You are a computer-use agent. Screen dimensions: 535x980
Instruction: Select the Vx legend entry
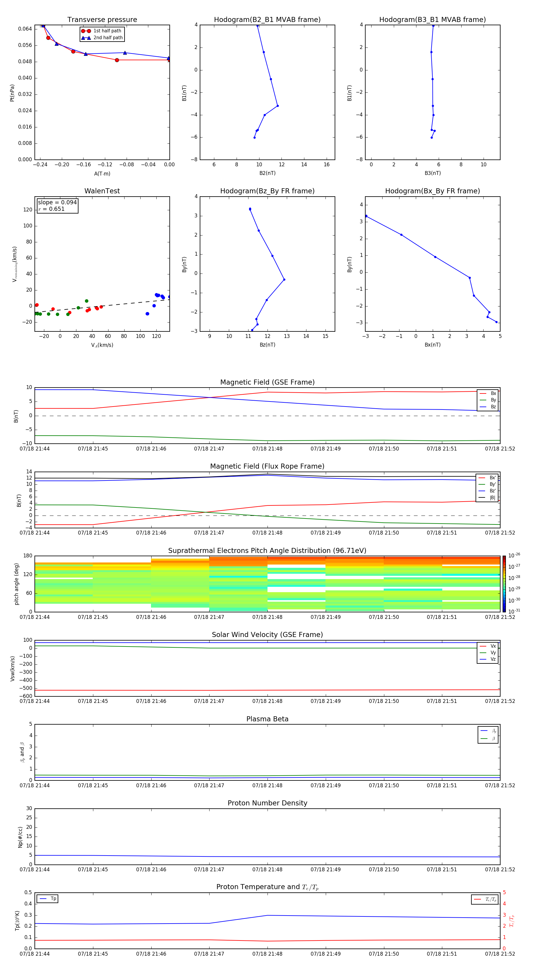[x=488, y=646]
